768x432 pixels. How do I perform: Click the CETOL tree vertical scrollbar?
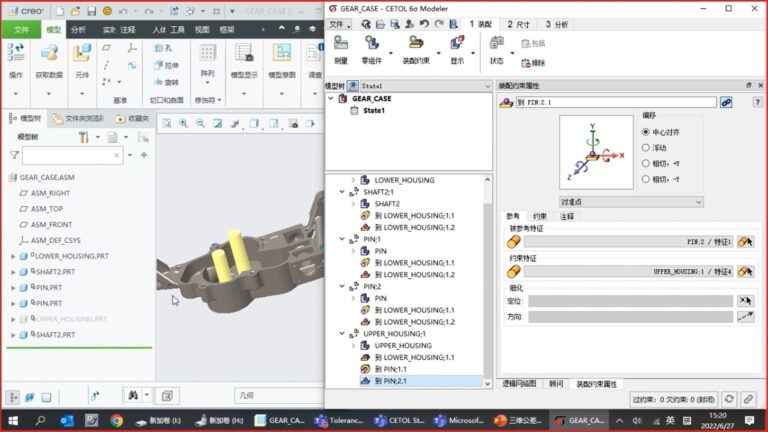pos(487,282)
